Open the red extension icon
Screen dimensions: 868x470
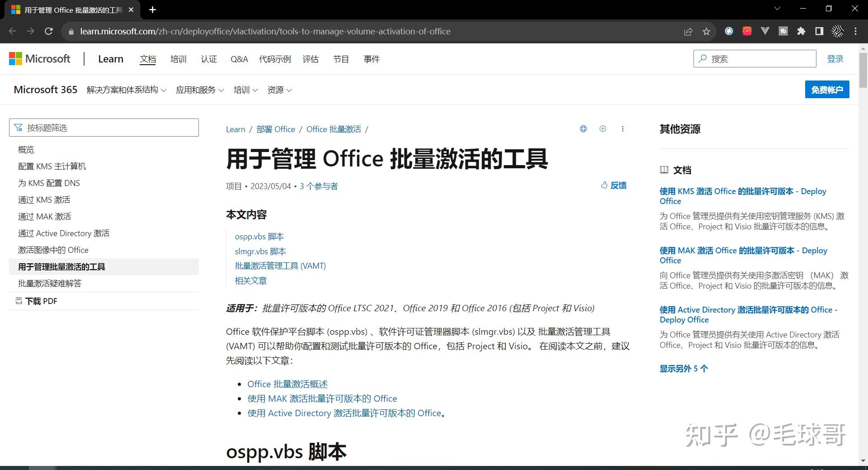(747, 31)
